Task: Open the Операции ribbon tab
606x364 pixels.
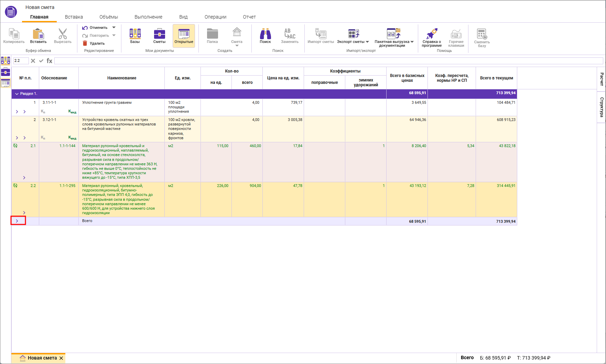Action: [x=215, y=17]
